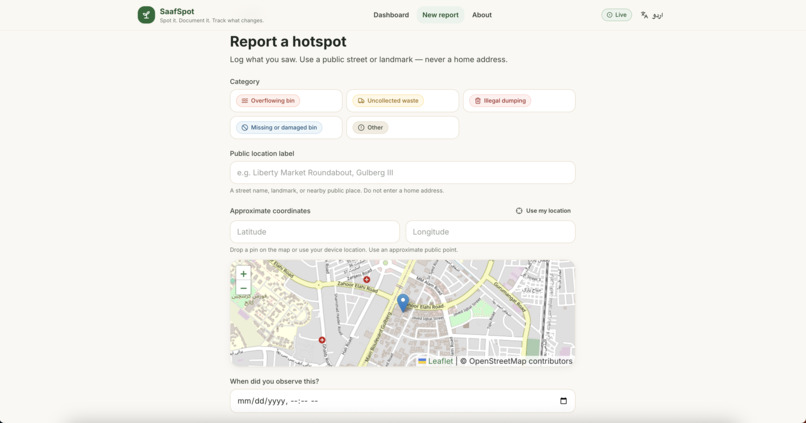Click the SaafSpot leaf logo icon

tap(146, 15)
